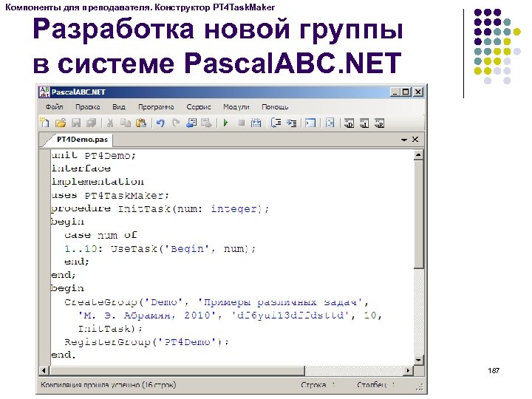Viewport: 532px width, 399px height.
Task: Click the string 'М. Э. Абрамян, 2010'
Action: pyautogui.click(x=147, y=316)
